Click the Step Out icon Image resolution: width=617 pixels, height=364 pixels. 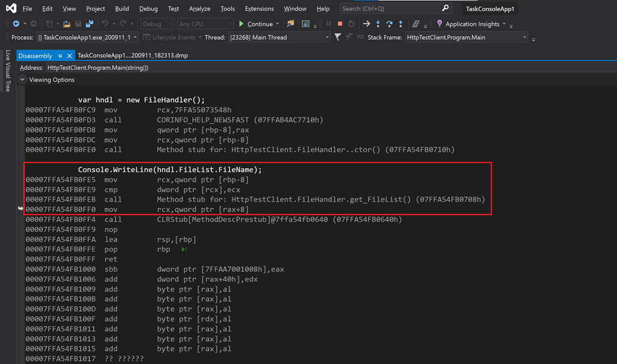point(401,24)
